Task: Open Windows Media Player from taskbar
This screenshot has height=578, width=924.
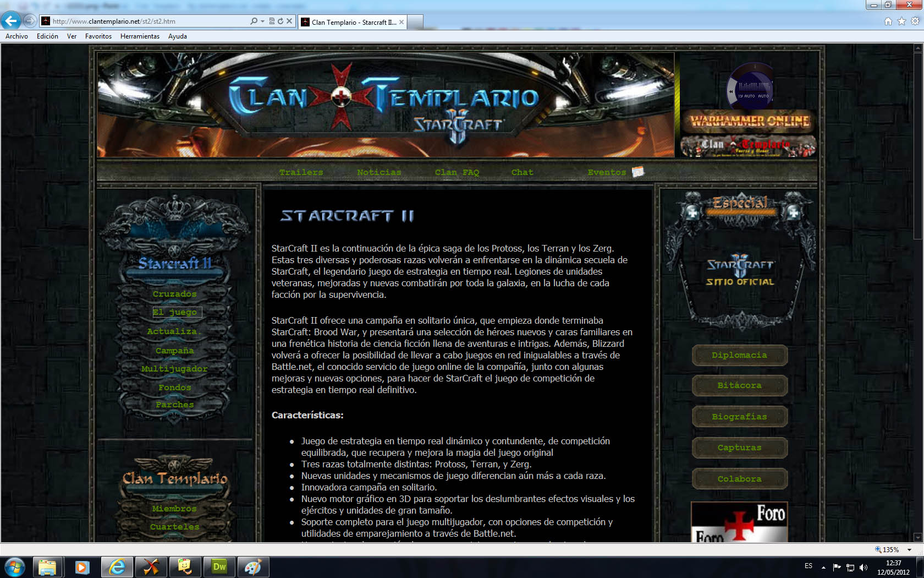Action: click(x=82, y=567)
